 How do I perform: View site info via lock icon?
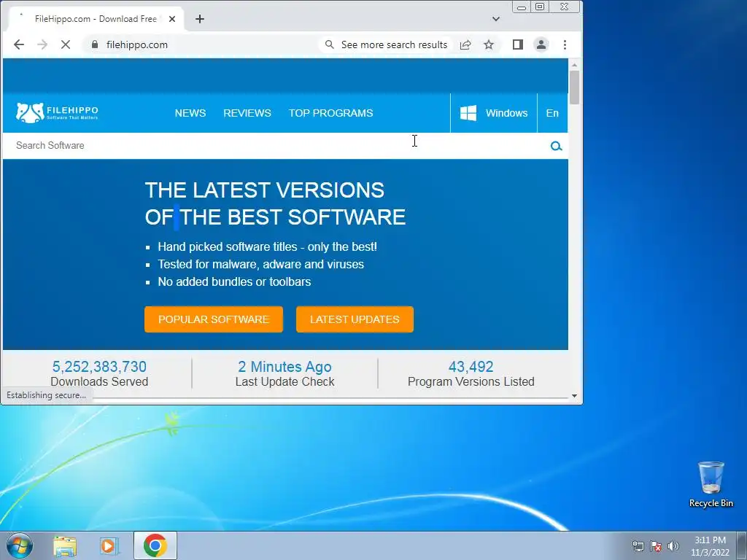pyautogui.click(x=95, y=44)
